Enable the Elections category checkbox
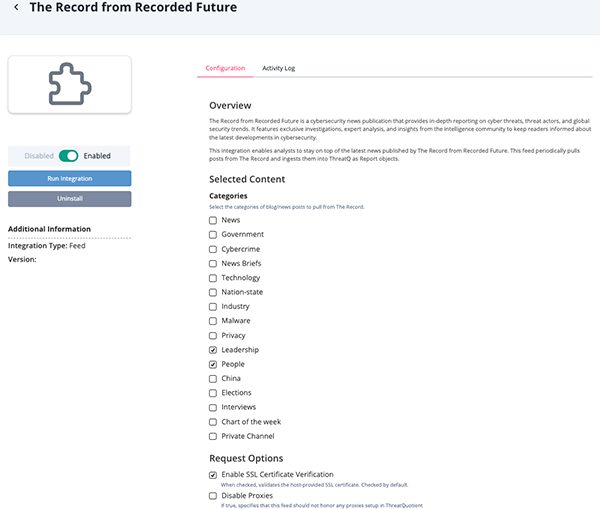600x509 pixels. 213,393
